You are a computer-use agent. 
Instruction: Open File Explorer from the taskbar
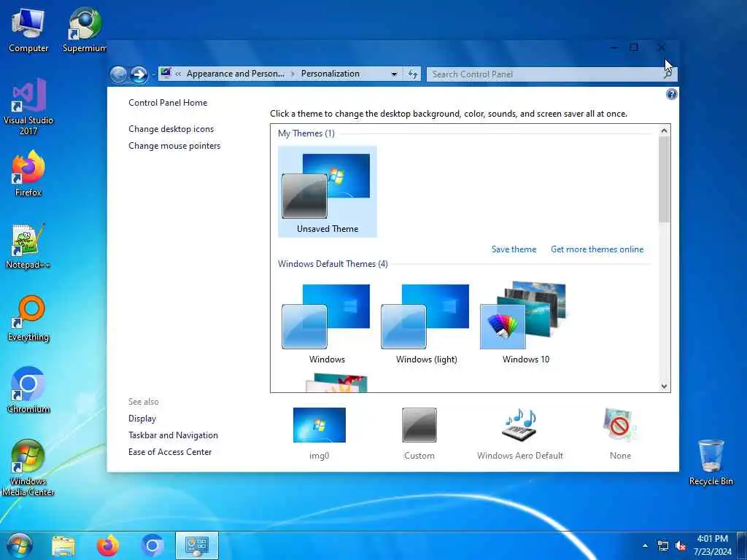coord(63,545)
